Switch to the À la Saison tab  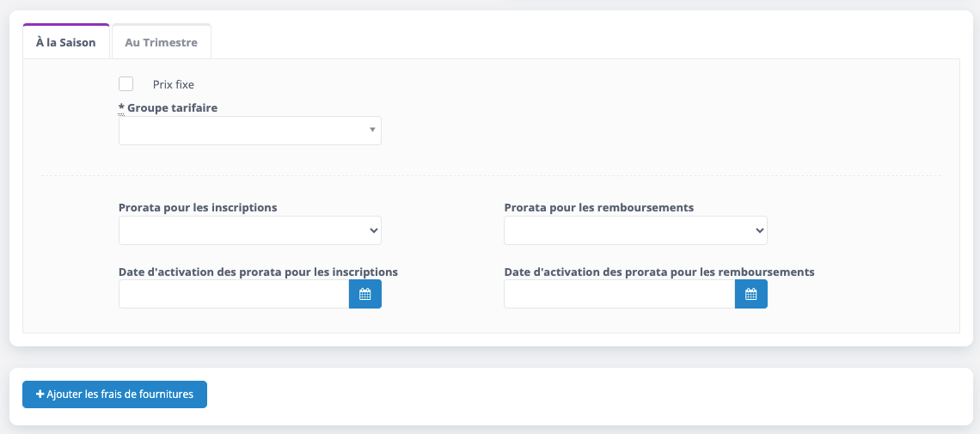[65, 42]
